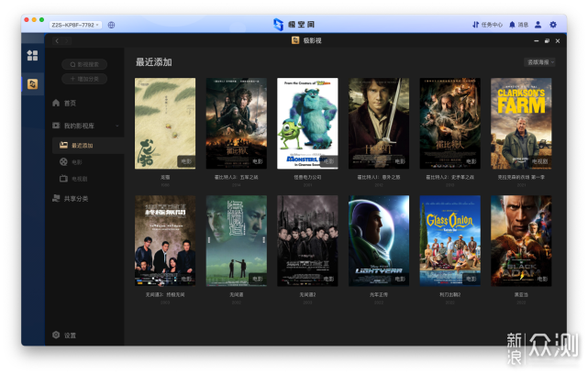The height and width of the screenshot is (374, 588).
Task: Go back with the left arrow
Action: coord(57,41)
